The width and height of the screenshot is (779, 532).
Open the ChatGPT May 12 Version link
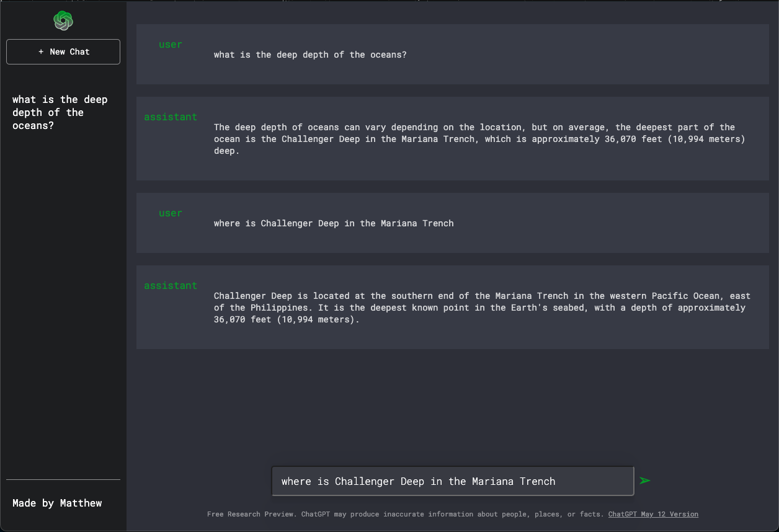click(653, 514)
